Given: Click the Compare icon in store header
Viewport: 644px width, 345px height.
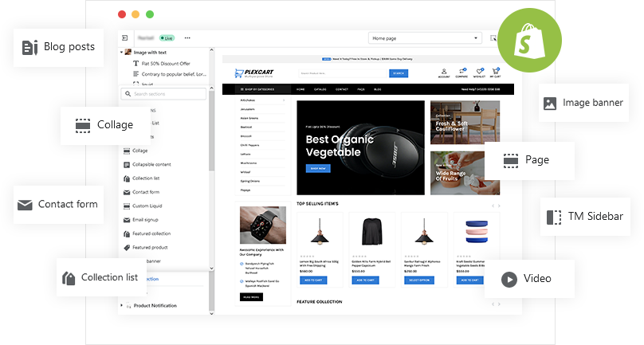Looking at the screenshot, I should point(462,73).
